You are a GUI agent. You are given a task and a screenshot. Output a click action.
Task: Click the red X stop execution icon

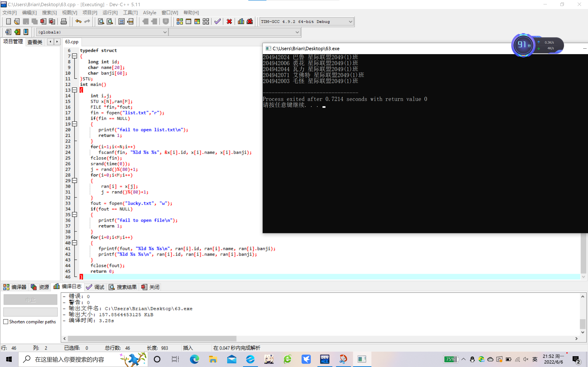(229, 21)
